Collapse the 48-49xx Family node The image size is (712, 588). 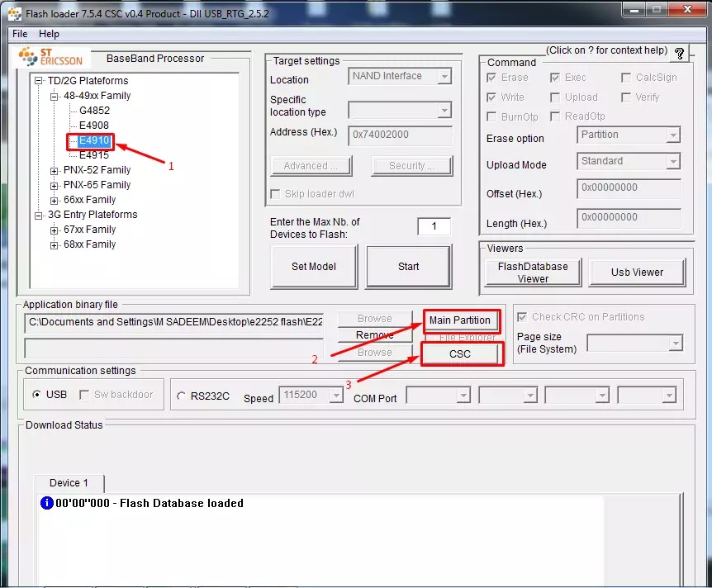click(54, 96)
